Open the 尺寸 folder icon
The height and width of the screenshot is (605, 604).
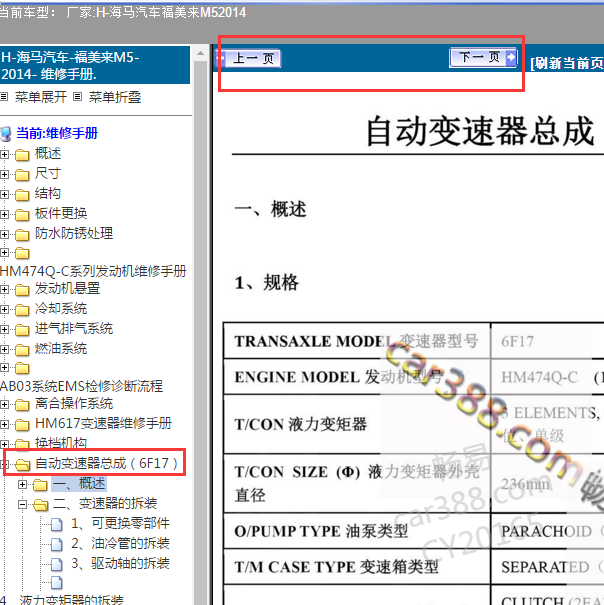tap(22, 175)
